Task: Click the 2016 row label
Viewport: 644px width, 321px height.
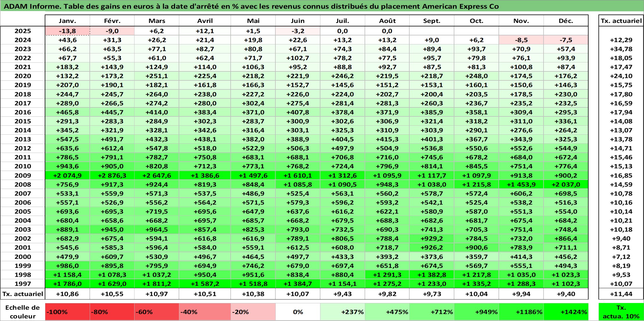Action: 23,112
